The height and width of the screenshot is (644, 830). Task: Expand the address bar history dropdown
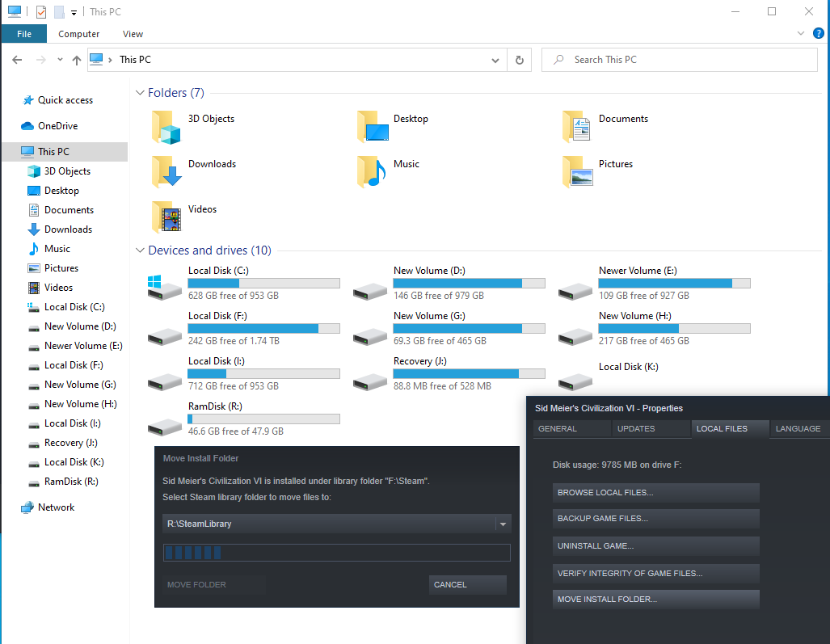[495, 60]
